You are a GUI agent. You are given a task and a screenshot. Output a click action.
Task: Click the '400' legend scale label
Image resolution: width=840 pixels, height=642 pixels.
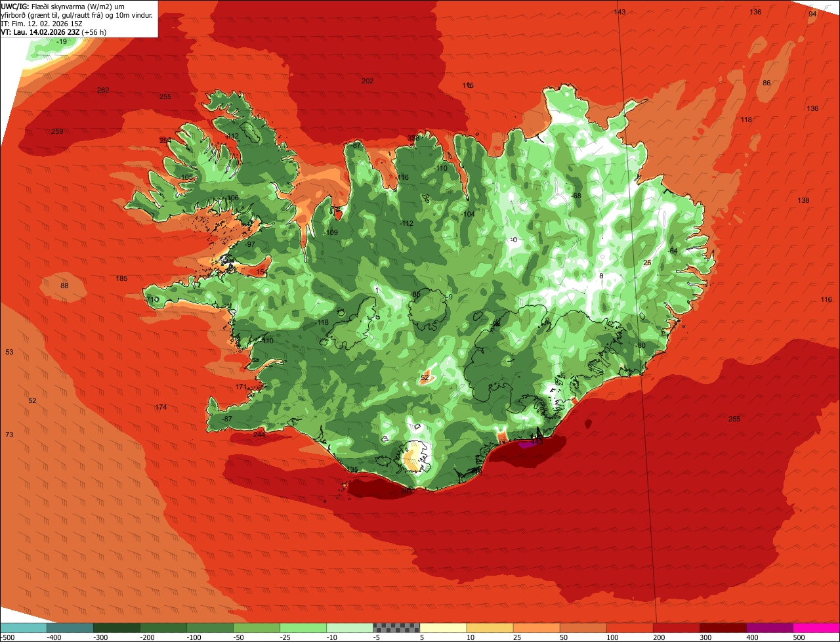(x=752, y=637)
